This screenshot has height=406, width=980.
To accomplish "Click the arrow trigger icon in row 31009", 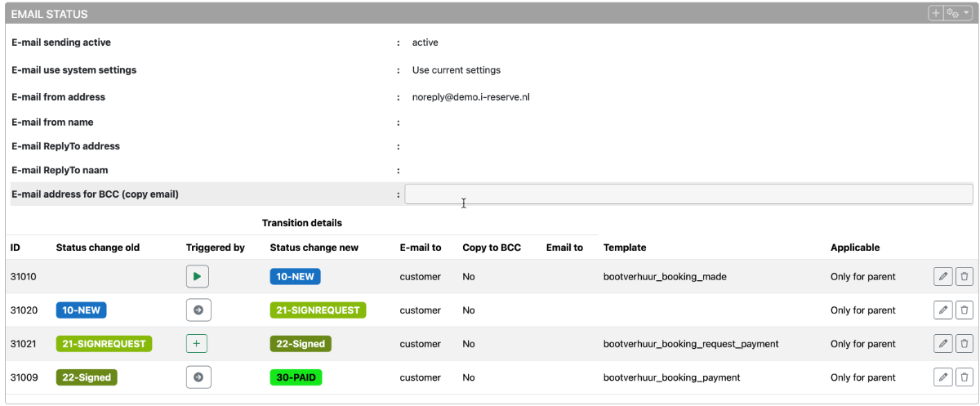I will click(197, 377).
